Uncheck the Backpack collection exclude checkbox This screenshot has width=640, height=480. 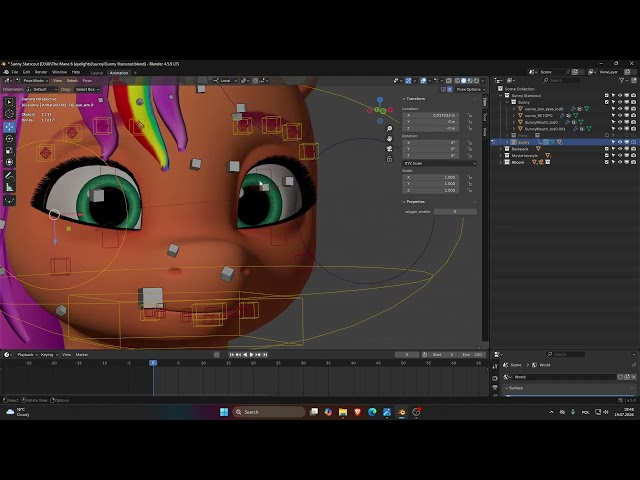point(607,149)
